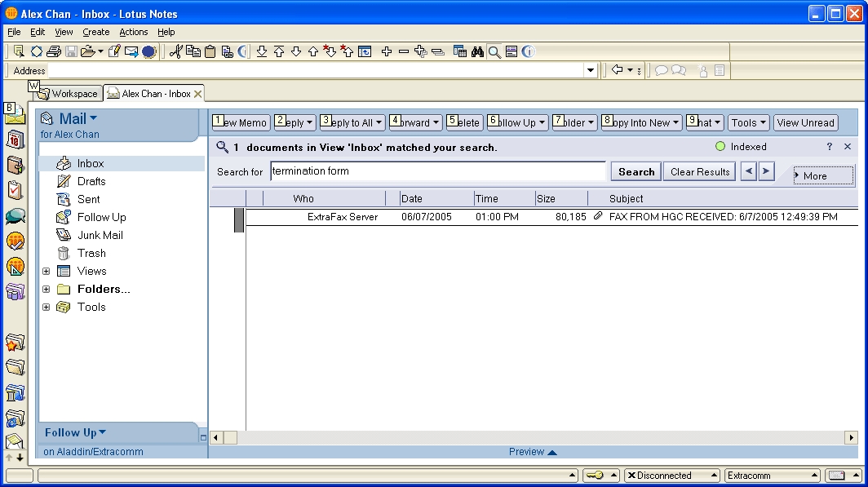Switch to the Workspace tab
This screenshot has width=868, height=487.
coord(69,94)
